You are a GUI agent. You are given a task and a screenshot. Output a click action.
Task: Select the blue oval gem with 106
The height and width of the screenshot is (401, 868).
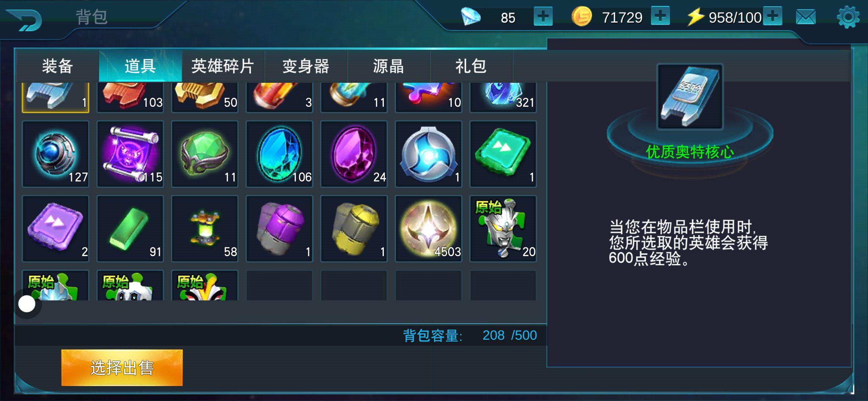pos(279,154)
